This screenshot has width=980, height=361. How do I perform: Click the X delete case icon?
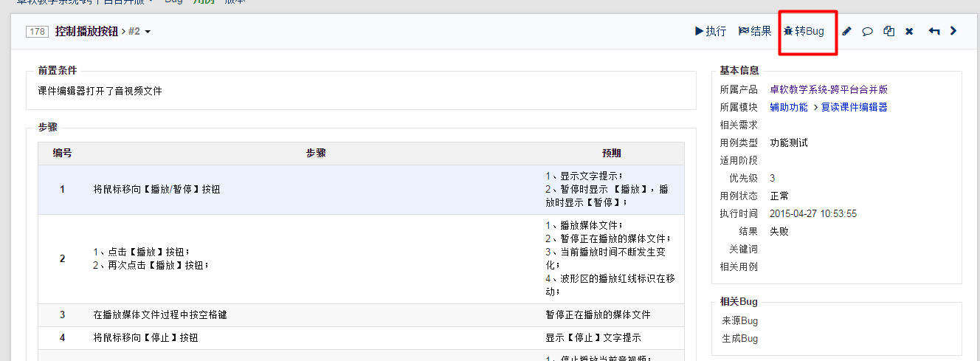pos(909,31)
